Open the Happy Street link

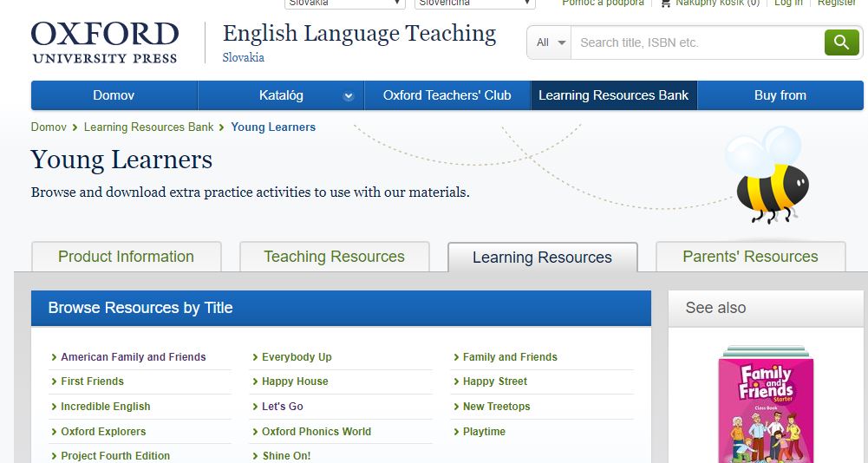[x=495, y=381]
